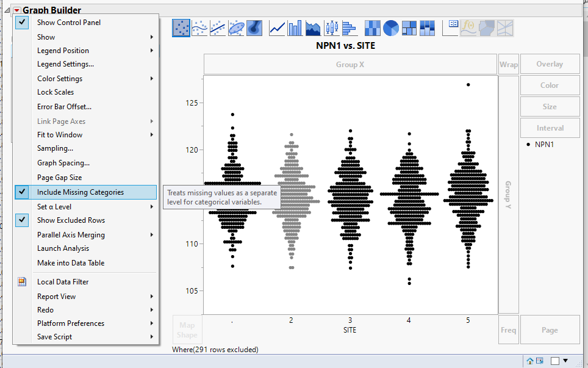Open the status bar dropdown arrow

(x=565, y=361)
